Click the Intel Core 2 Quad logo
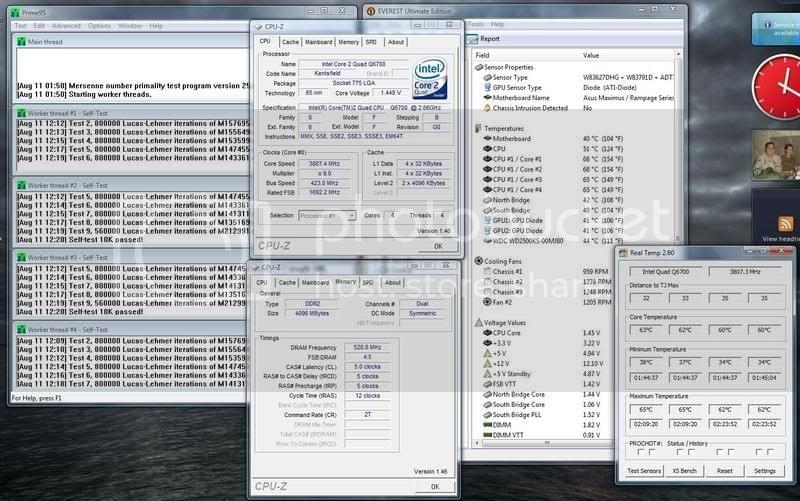The width and height of the screenshot is (800, 501). tap(430, 76)
